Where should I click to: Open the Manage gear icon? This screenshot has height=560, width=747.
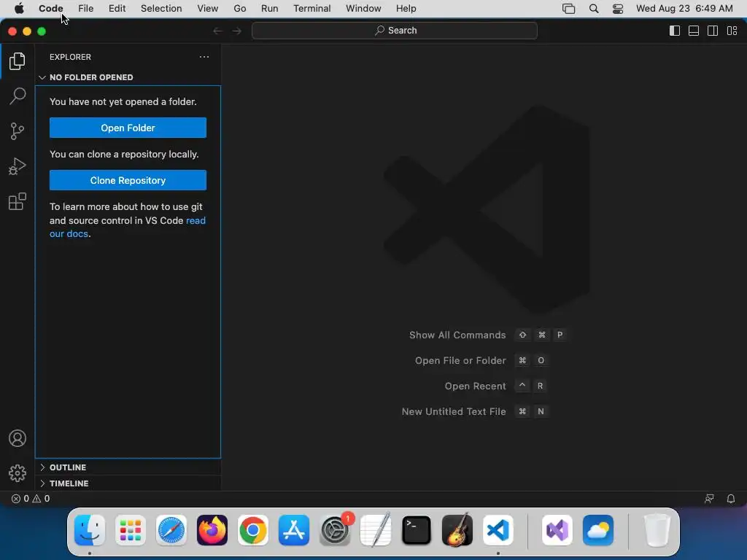(x=18, y=472)
